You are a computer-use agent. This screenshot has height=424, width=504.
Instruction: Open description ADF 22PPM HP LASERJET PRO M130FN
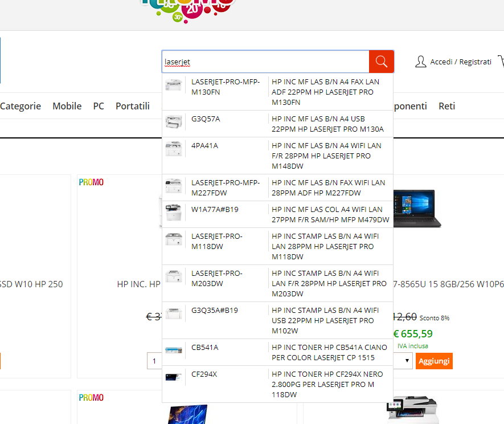325,92
